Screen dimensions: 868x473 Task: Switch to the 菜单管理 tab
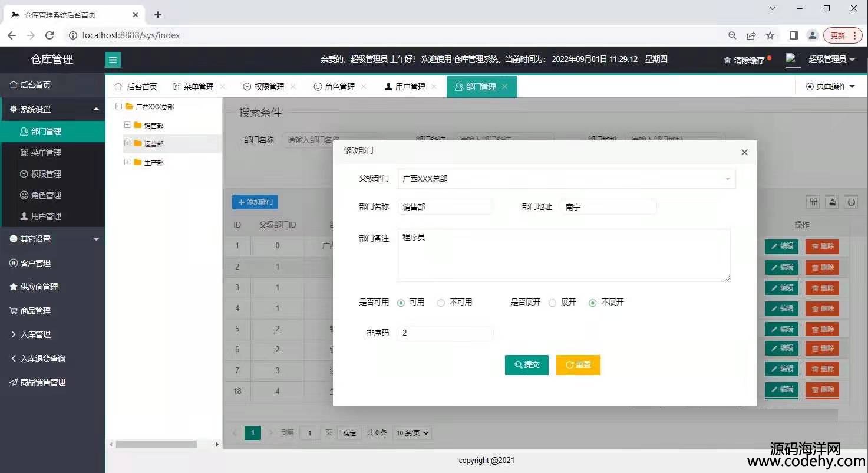point(199,87)
